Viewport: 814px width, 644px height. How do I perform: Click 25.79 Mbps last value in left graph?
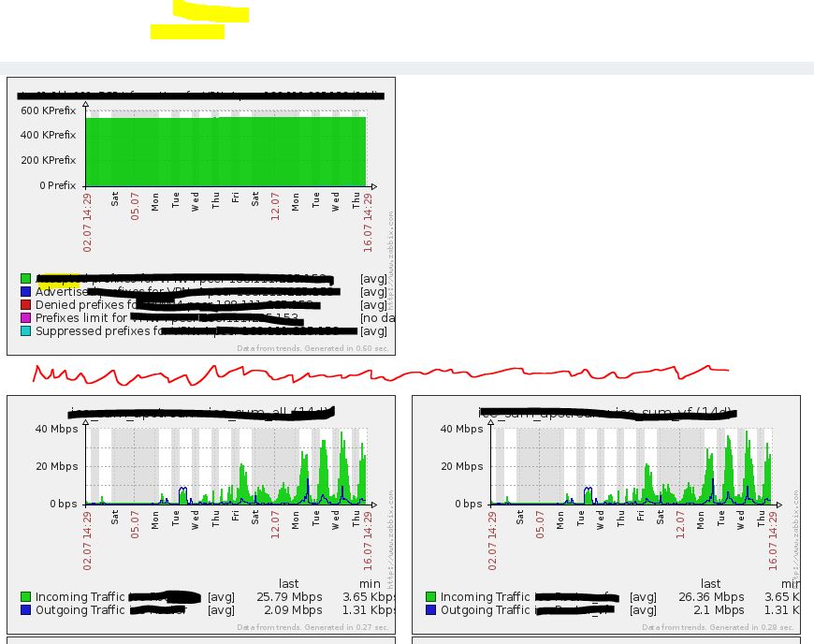tap(289, 597)
